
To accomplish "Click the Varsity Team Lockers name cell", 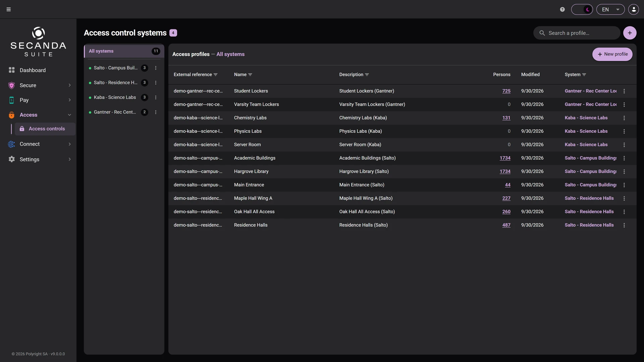I will pos(256,104).
